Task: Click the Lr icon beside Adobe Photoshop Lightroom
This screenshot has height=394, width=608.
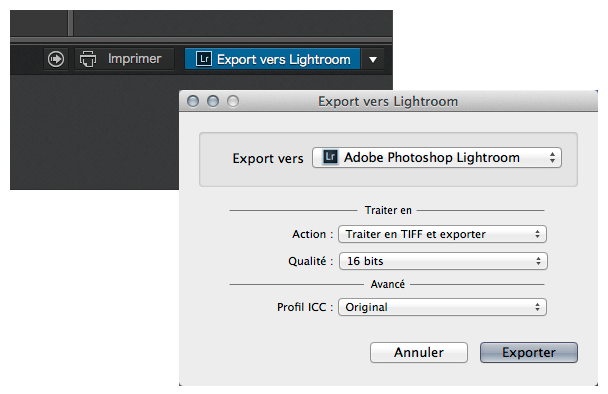Action: pyautogui.click(x=330, y=157)
